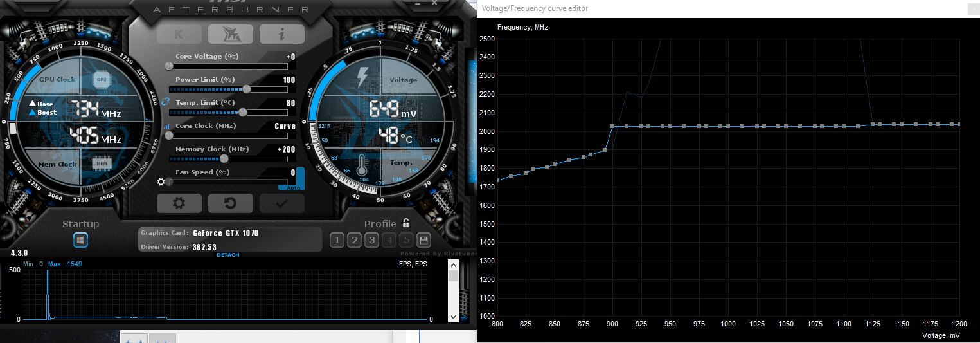Toggle the Profile lock icon
This screenshot has height=343, width=980.
point(405,223)
